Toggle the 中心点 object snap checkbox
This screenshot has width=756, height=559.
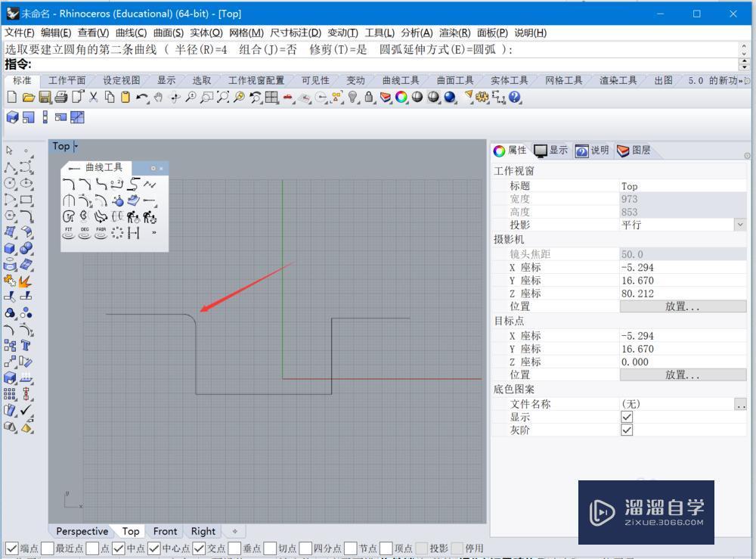point(154,548)
